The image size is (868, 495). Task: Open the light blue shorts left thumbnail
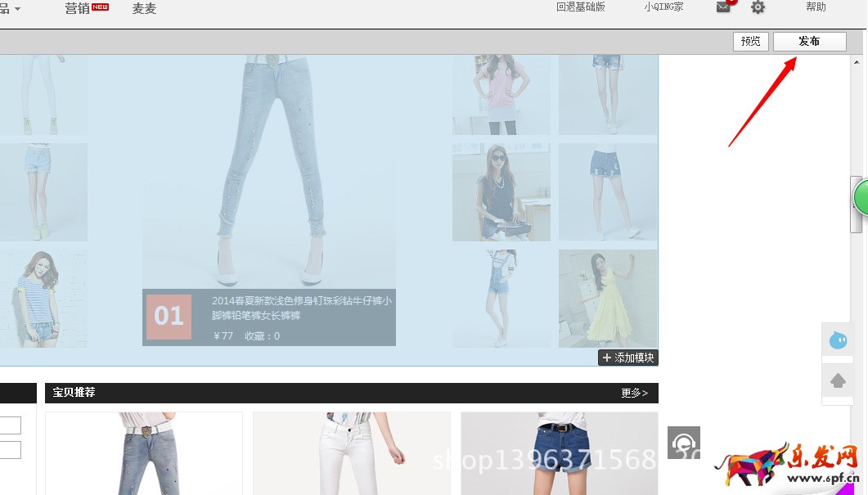(x=43, y=192)
